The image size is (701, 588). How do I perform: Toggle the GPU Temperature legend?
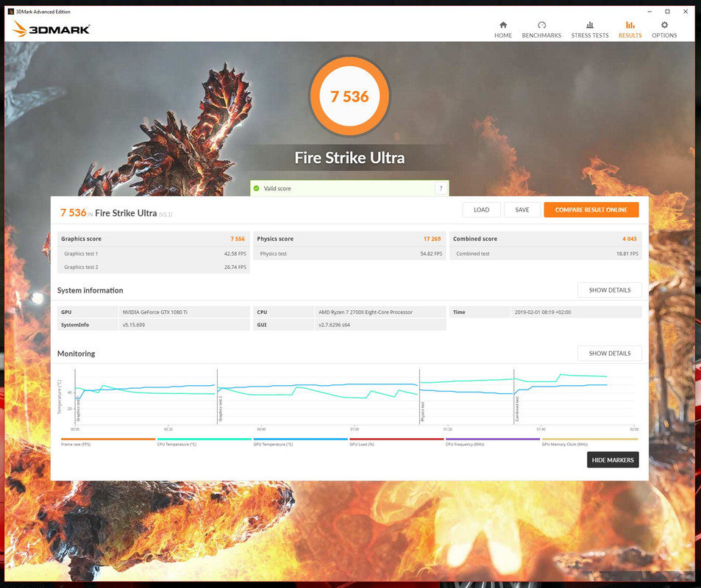click(x=300, y=442)
